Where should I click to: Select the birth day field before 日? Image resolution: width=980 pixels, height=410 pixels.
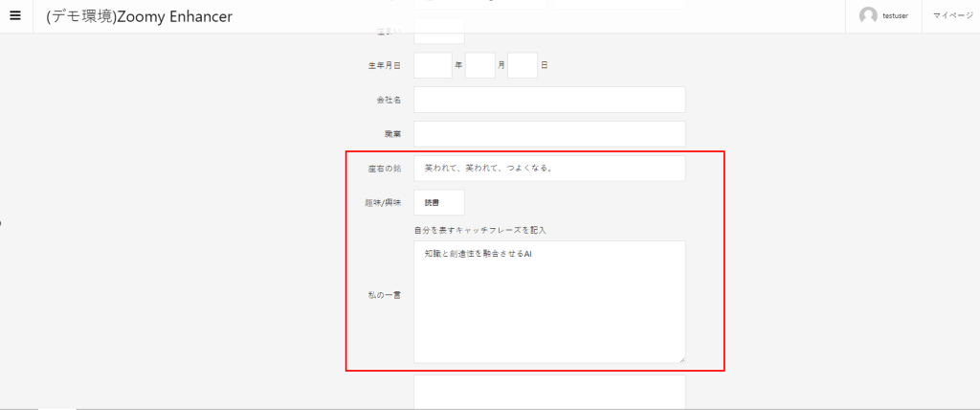click(x=523, y=65)
